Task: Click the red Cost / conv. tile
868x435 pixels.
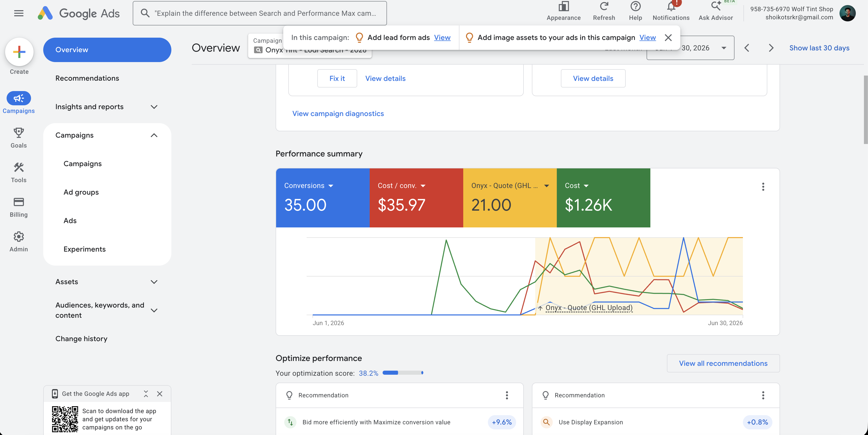Action: 416,198
